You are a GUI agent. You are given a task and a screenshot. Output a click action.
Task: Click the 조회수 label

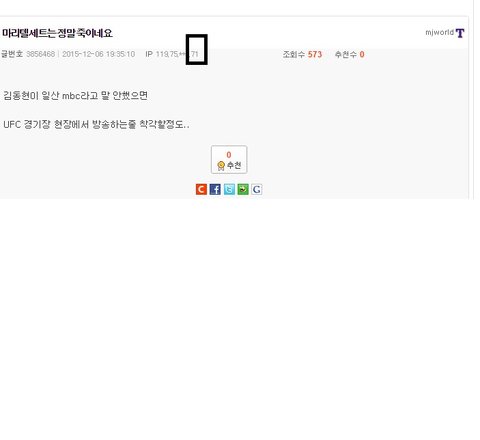[294, 54]
